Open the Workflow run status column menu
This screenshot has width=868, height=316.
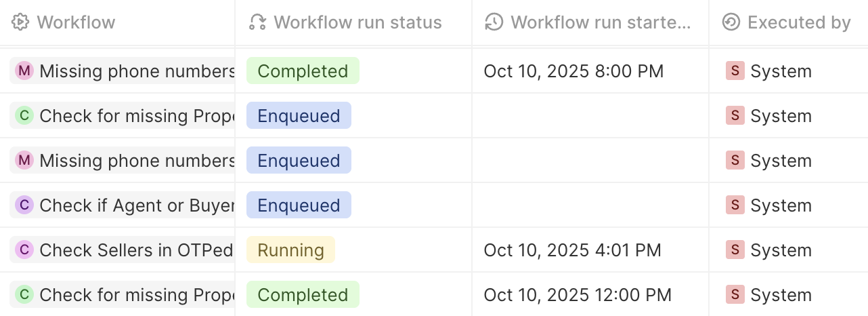[x=357, y=22]
